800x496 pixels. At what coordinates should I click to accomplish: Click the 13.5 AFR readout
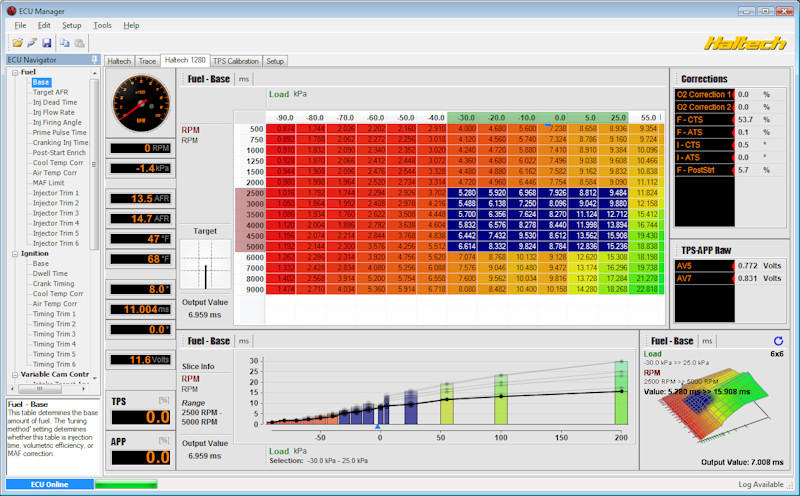coord(141,199)
